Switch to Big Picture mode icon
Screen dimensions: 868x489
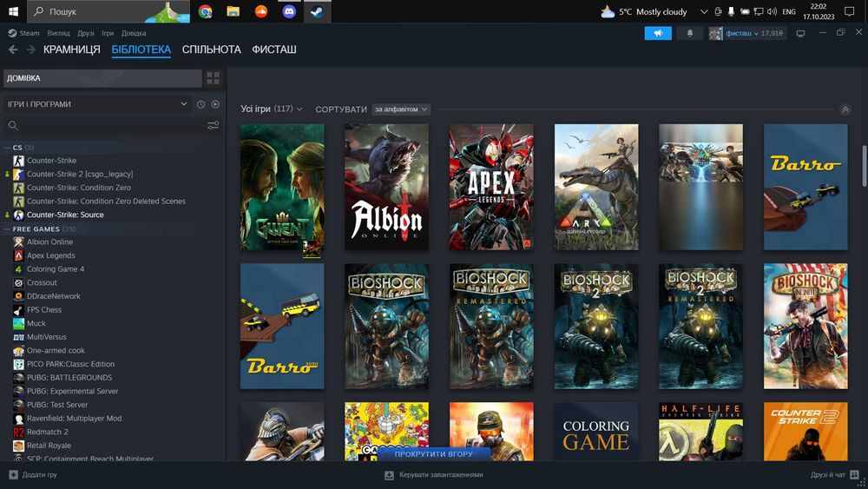tap(800, 33)
